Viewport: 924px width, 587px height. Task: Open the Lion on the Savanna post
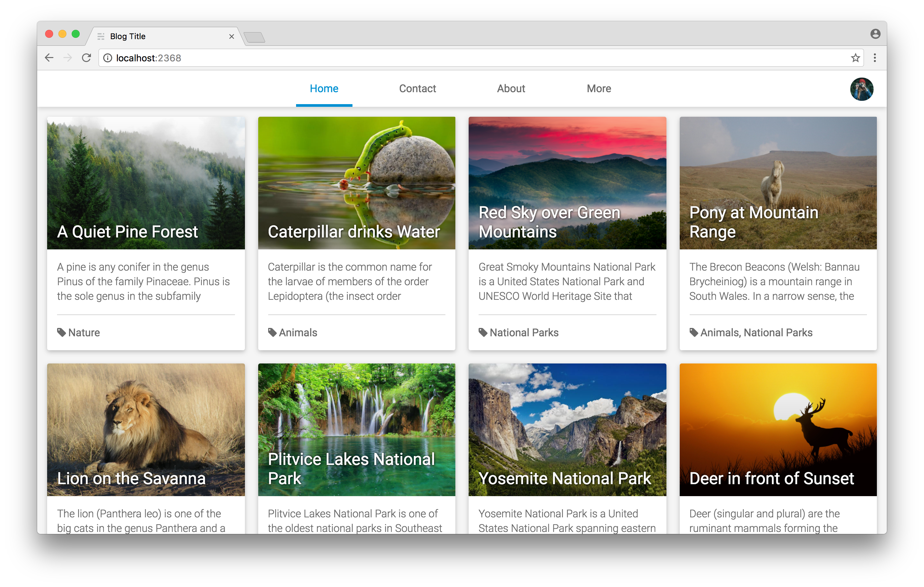[x=131, y=478]
